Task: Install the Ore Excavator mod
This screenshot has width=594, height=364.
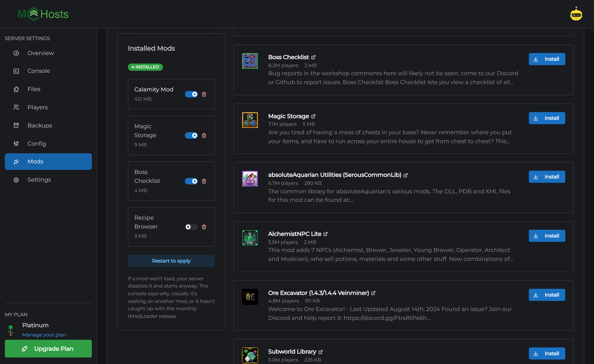Action: point(547,295)
